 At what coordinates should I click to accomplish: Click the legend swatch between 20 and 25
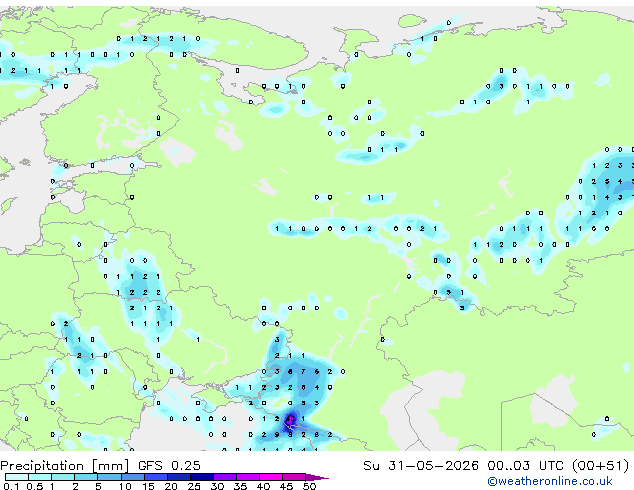pyautogui.click(x=178, y=477)
